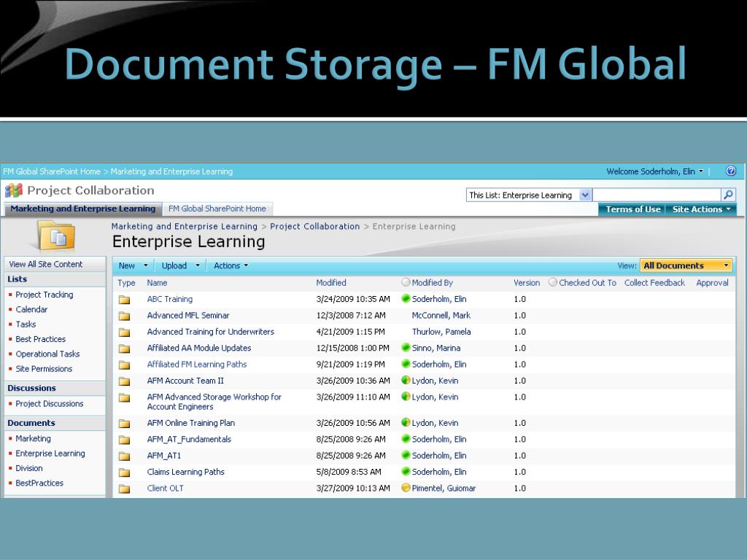Open the Actions dropdown menu
The height and width of the screenshot is (560, 747).
pos(231,265)
